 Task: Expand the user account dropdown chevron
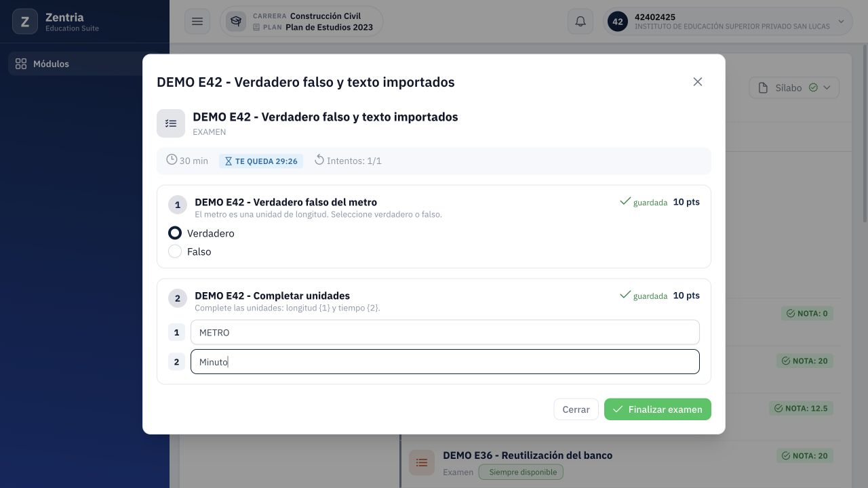click(842, 22)
